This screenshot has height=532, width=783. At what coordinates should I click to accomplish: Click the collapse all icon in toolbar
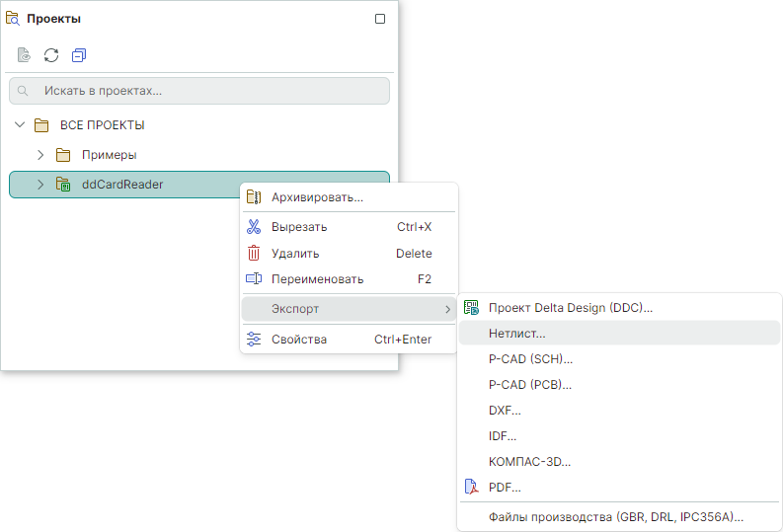pos(79,55)
